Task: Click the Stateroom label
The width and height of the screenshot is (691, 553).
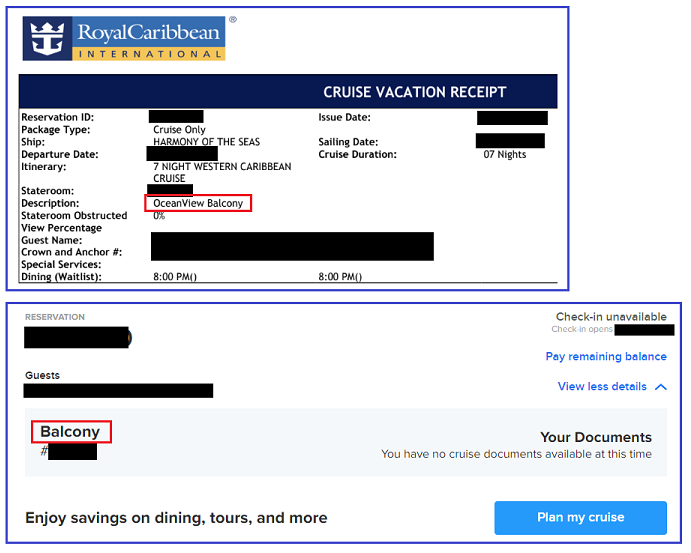Action: tap(48, 191)
